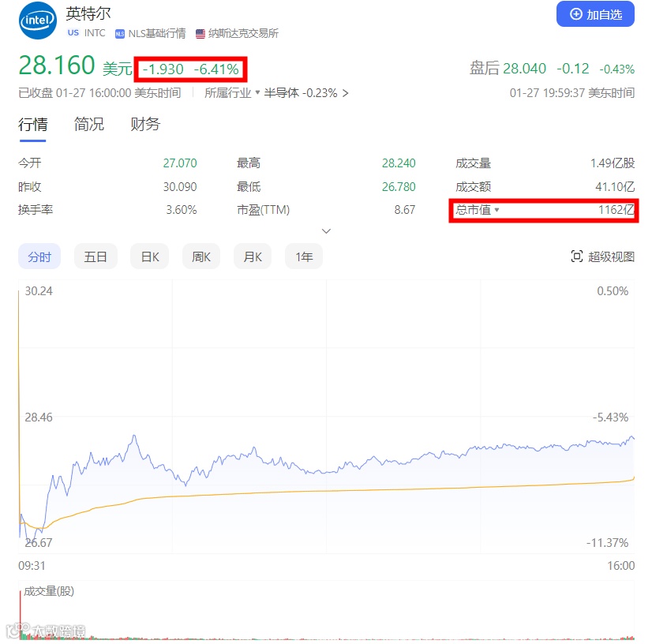Image resolution: width=652 pixels, height=644 pixels.
Task: Click the US market tag icon
Action: coord(73,33)
